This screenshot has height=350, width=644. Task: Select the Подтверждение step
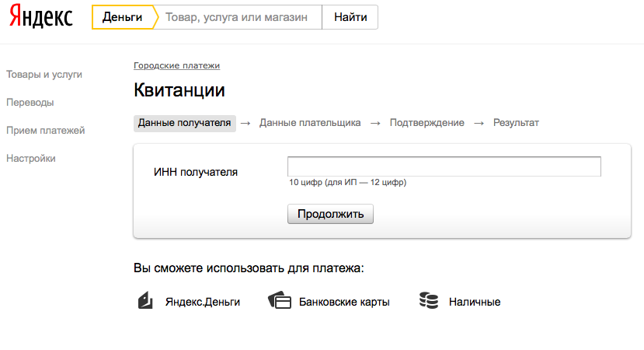(x=426, y=123)
